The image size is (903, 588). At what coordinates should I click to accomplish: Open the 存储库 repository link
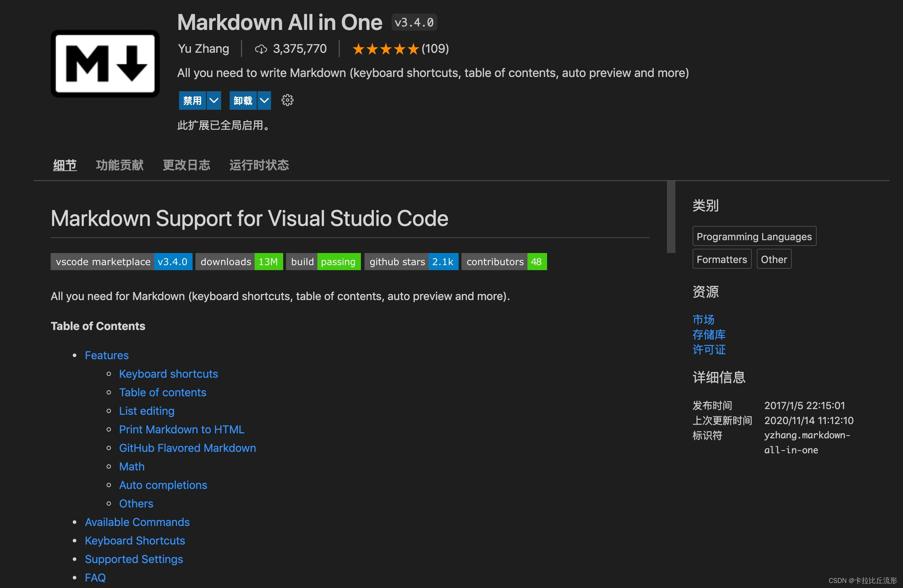708,334
